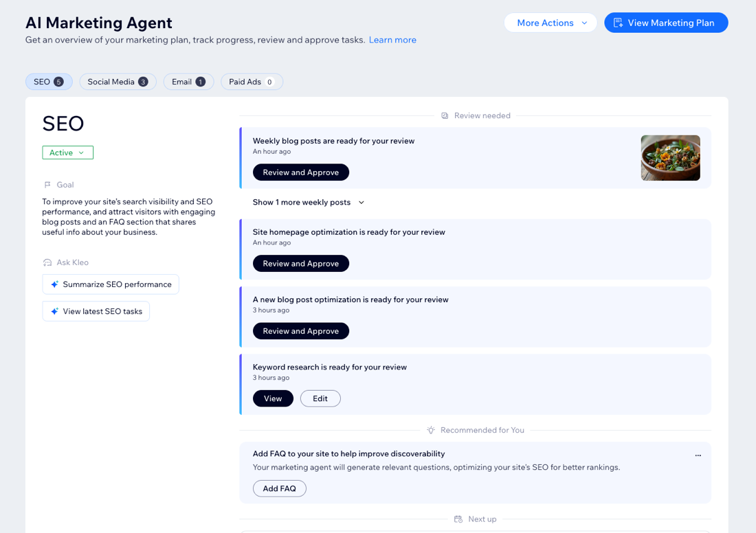Open the Paid Ads tab

(252, 81)
